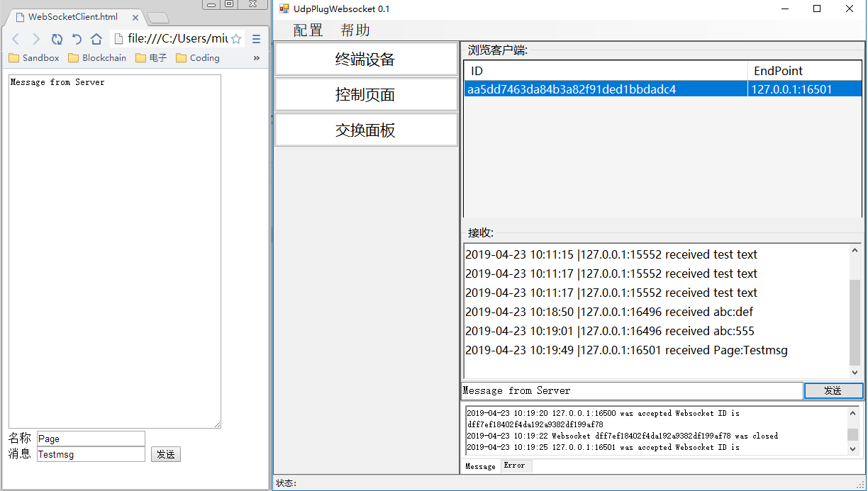Click the server message input field
This screenshot has width=868, height=491.
click(631, 390)
